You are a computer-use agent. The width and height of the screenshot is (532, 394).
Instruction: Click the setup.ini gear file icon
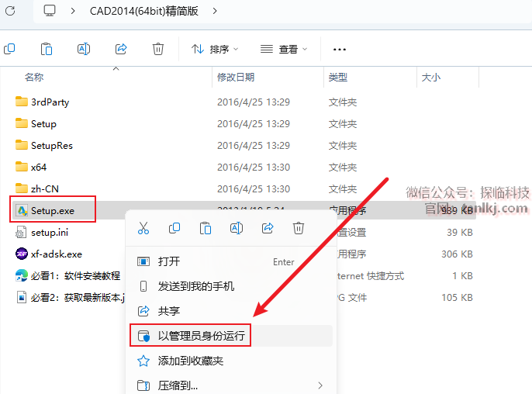point(21,233)
